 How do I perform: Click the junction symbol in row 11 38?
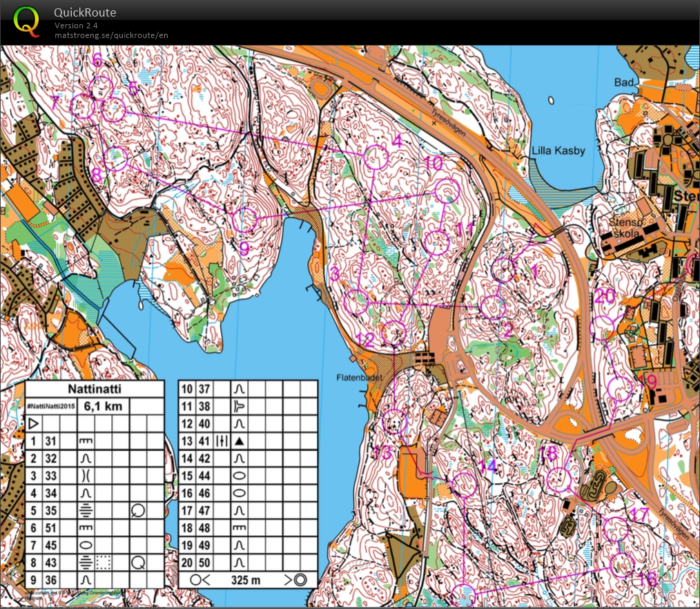point(240,406)
